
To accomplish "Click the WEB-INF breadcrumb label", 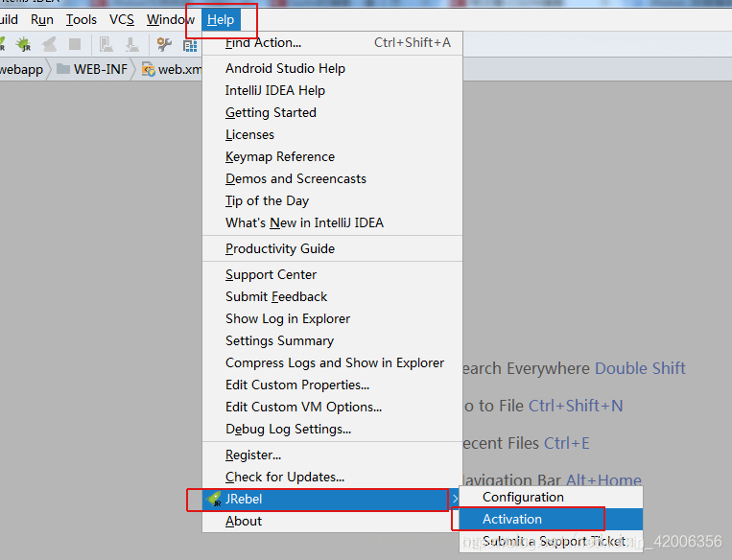I will click(101, 70).
